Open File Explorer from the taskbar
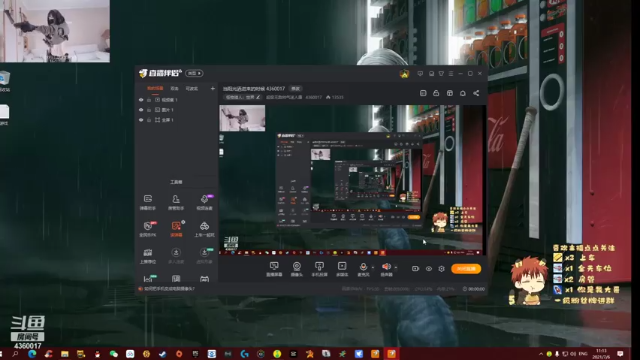Screen dimensions: 640x360 [65, 354]
